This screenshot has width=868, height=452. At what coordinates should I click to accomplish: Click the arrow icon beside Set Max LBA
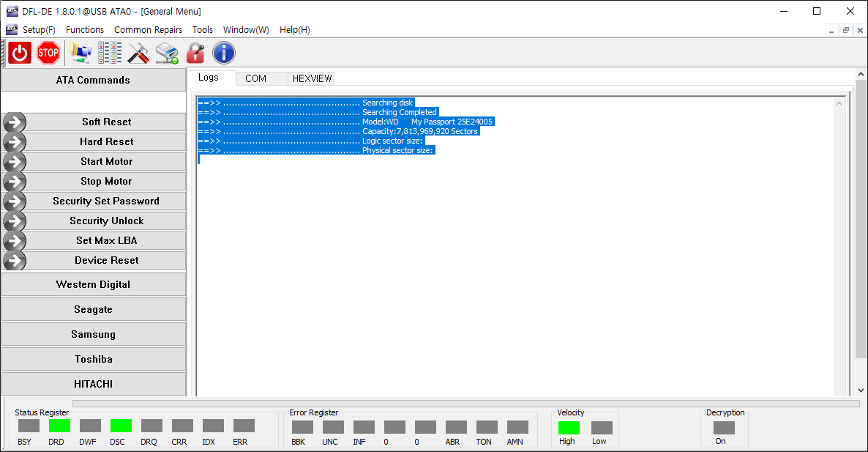pyautogui.click(x=15, y=240)
